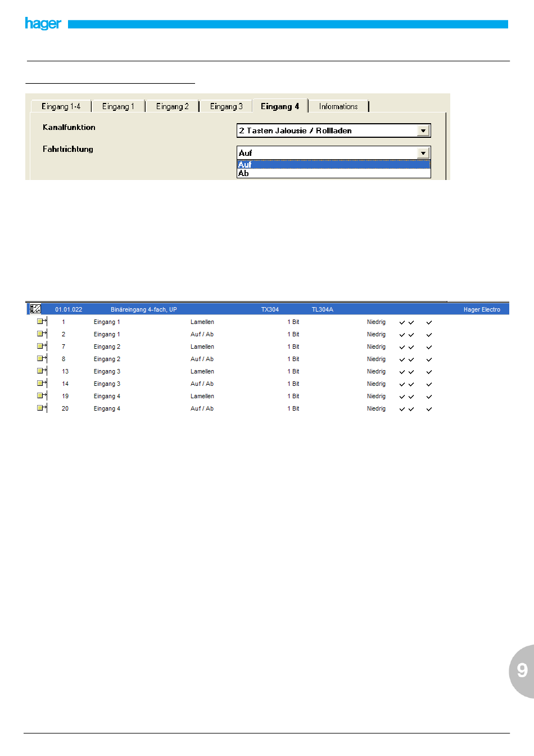Click object 7 Eingang 2 Lamellen icon
Screen dimensions: 534x756
coord(42,346)
